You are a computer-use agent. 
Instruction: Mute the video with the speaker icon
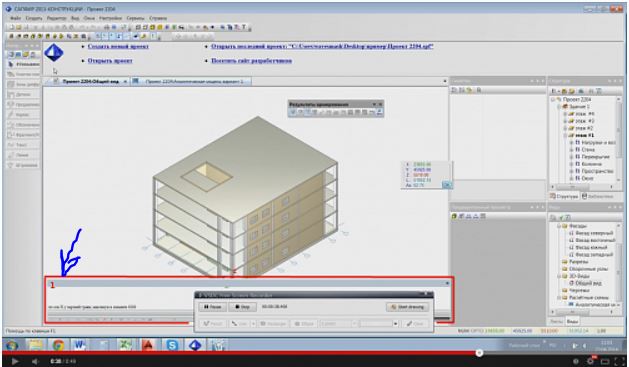[x=35, y=361]
